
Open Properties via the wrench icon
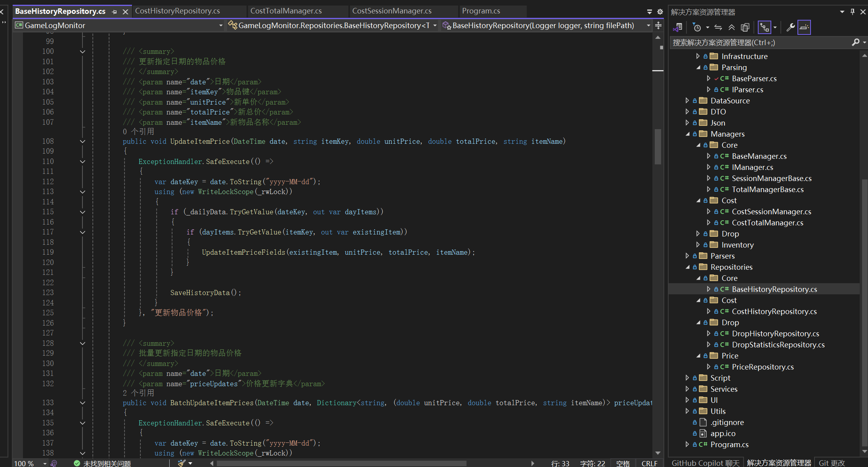click(790, 27)
